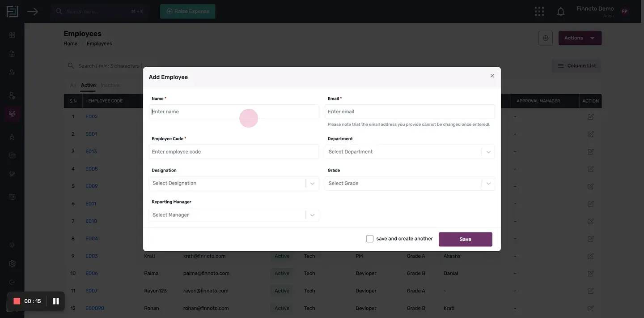Open the Select Grade dropdown

tap(410, 183)
